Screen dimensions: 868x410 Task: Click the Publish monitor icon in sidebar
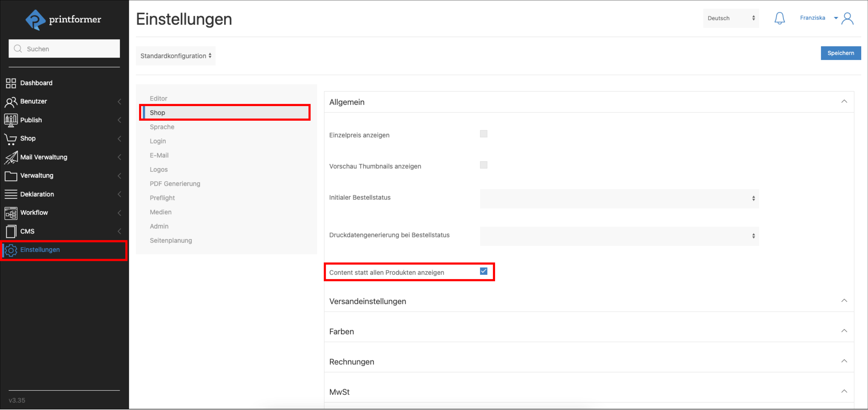tap(11, 120)
